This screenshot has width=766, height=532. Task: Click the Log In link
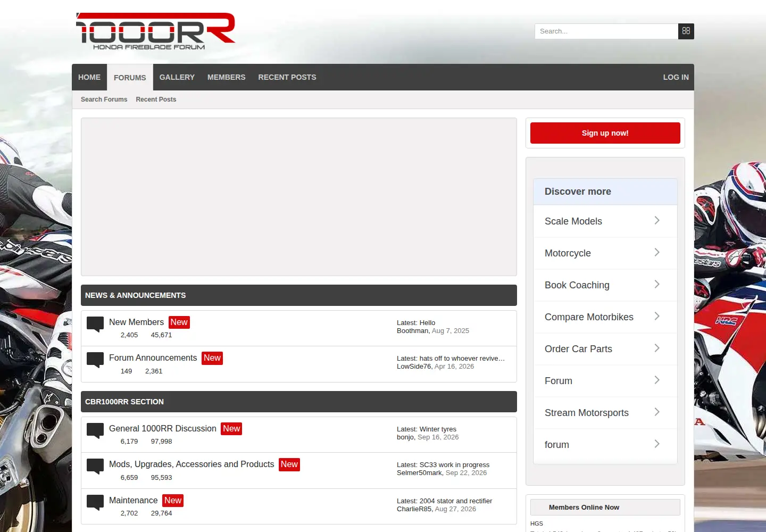click(676, 77)
